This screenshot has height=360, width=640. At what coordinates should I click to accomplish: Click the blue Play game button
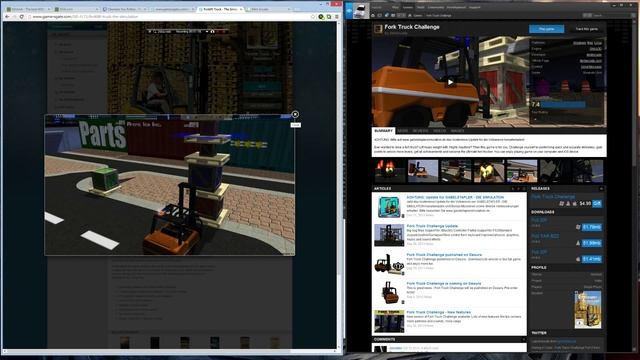click(x=547, y=29)
